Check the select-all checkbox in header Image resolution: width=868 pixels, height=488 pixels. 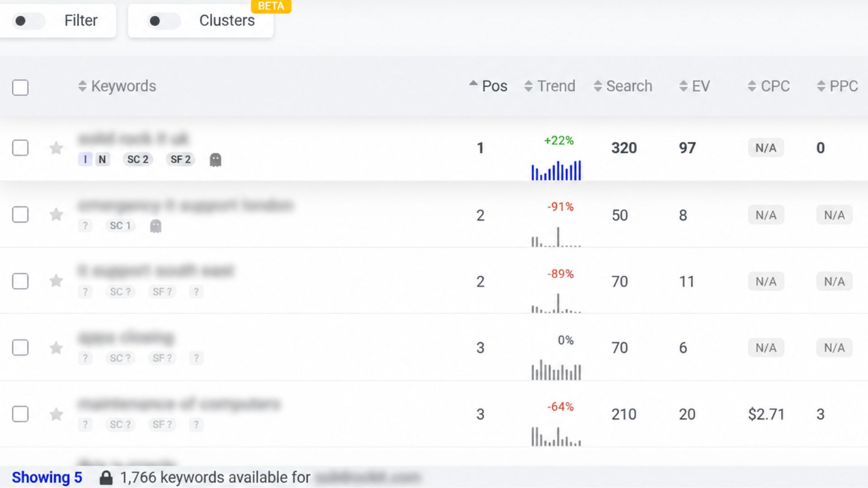click(20, 87)
